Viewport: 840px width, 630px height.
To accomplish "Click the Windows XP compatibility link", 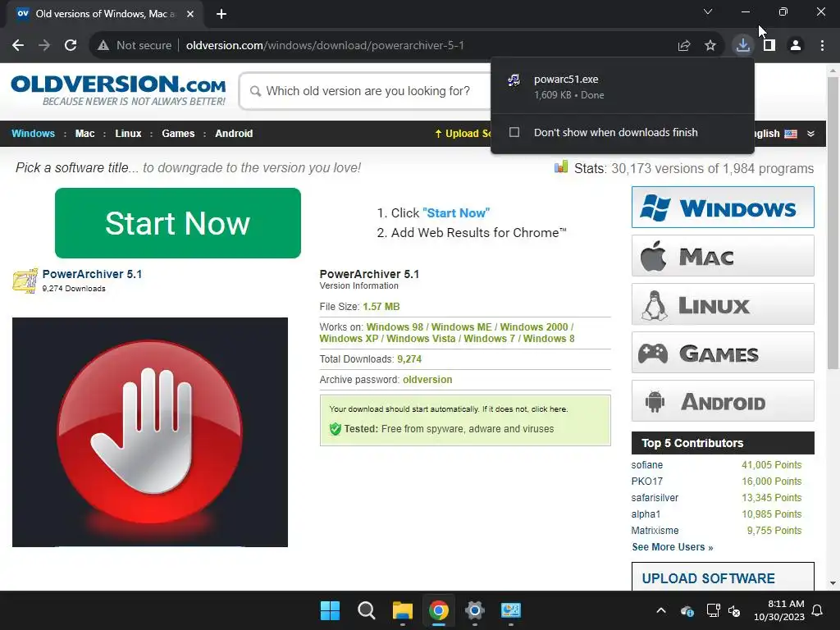I will [349, 339].
